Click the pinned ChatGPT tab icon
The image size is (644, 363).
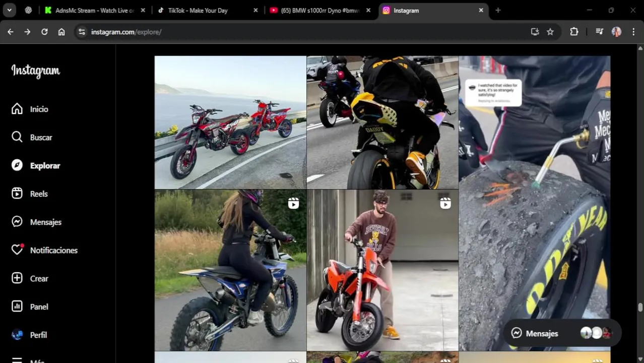pyautogui.click(x=28, y=10)
